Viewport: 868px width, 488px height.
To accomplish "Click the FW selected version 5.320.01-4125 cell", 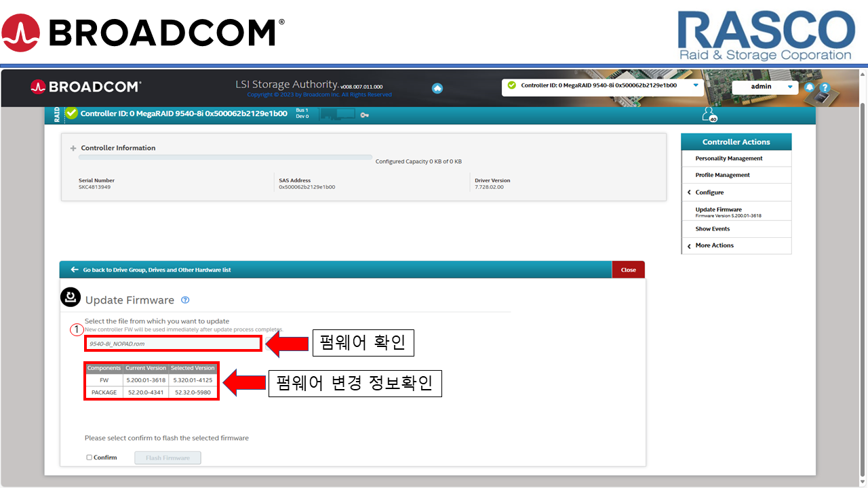I will click(x=193, y=380).
